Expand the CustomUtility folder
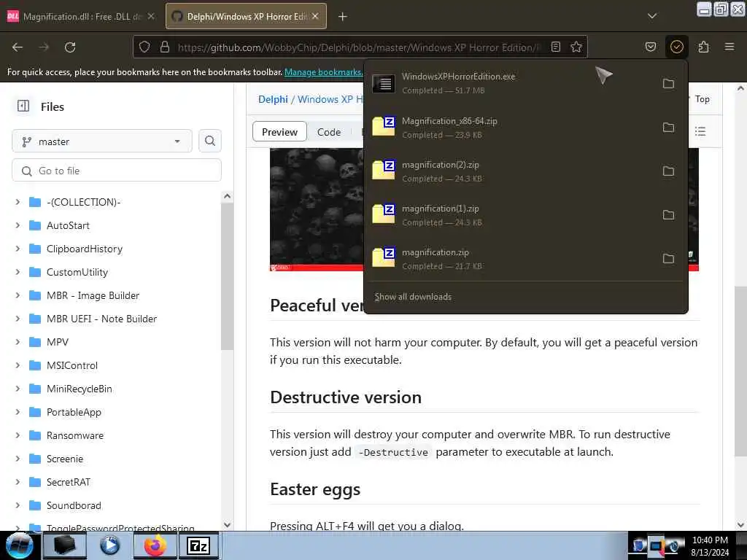Viewport: 747px width, 560px height. (x=18, y=272)
